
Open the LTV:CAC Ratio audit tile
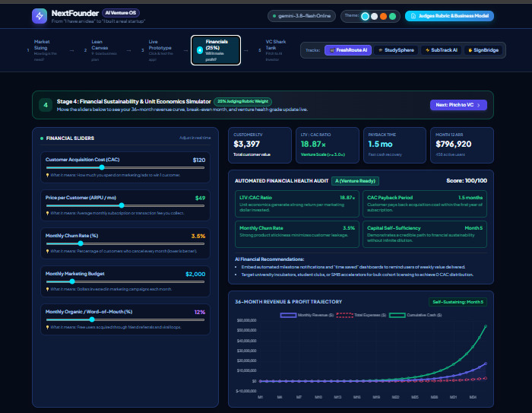coord(297,204)
